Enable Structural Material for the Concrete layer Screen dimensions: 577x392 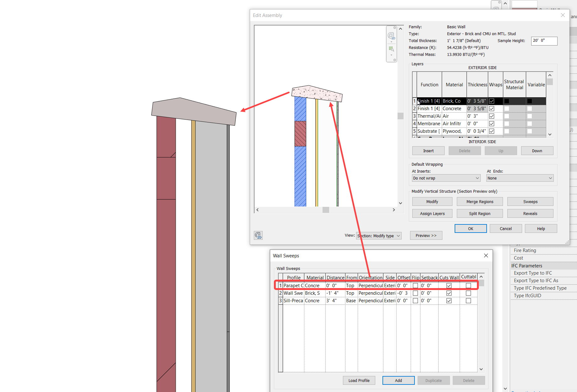507,108
